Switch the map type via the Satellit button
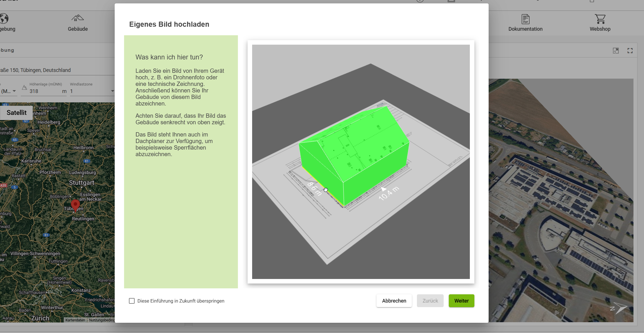This screenshot has width=644, height=333. [17, 113]
